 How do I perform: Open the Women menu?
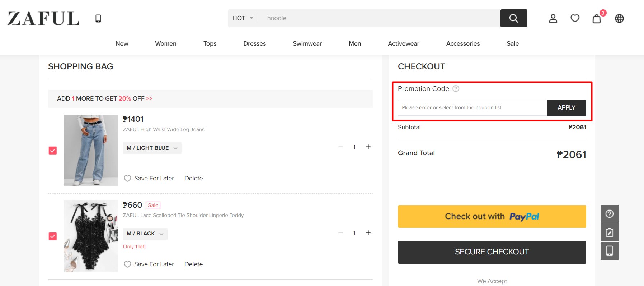coord(166,43)
